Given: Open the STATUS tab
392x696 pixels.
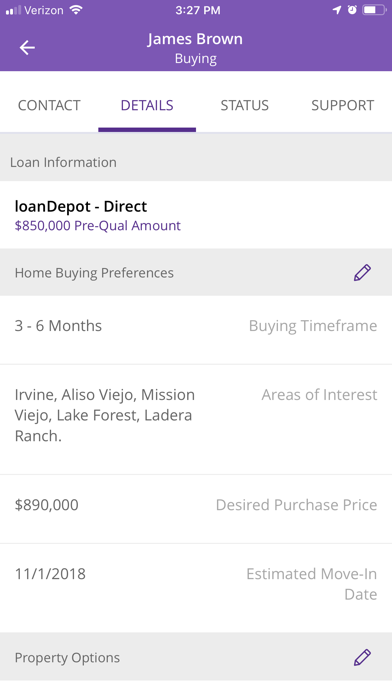Looking at the screenshot, I should (x=245, y=105).
